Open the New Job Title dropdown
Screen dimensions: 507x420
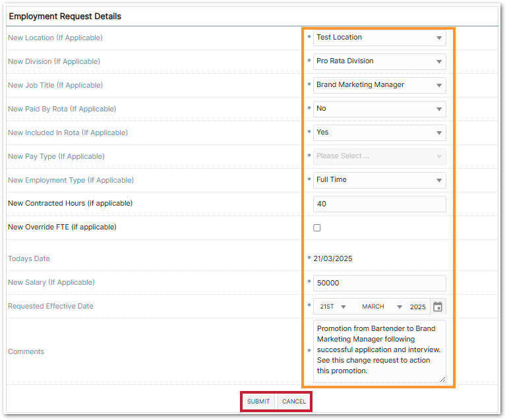click(x=379, y=85)
